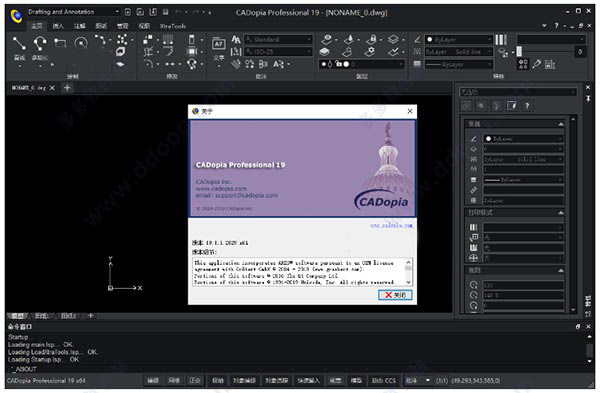Click the layer checkmark activate icon
600x393 pixels.
(x=393, y=52)
